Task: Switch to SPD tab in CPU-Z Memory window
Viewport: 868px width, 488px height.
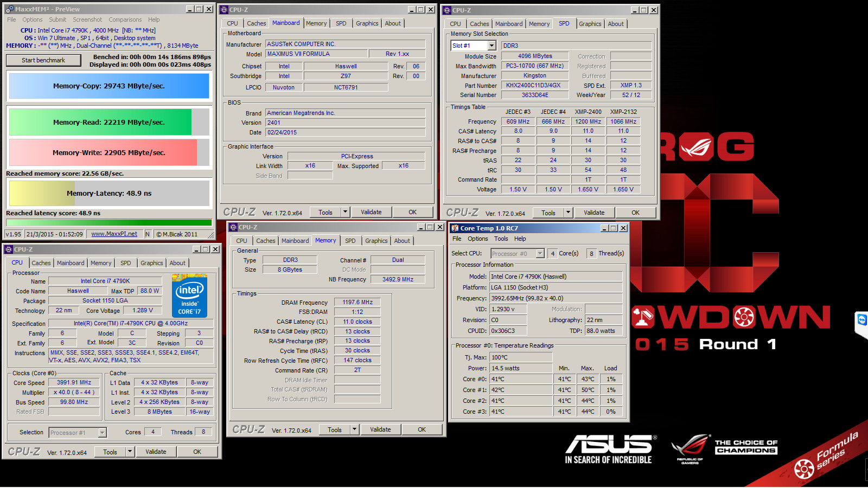Action: (350, 241)
